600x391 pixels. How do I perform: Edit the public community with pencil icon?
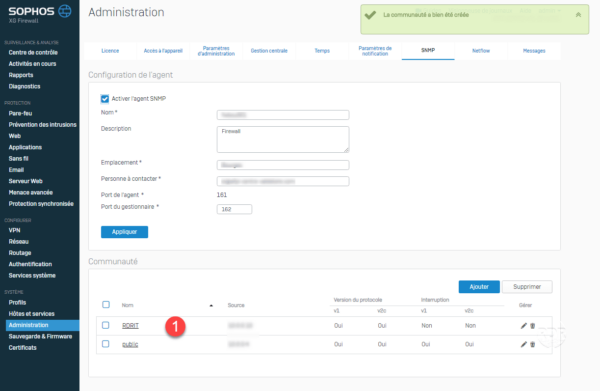click(523, 344)
